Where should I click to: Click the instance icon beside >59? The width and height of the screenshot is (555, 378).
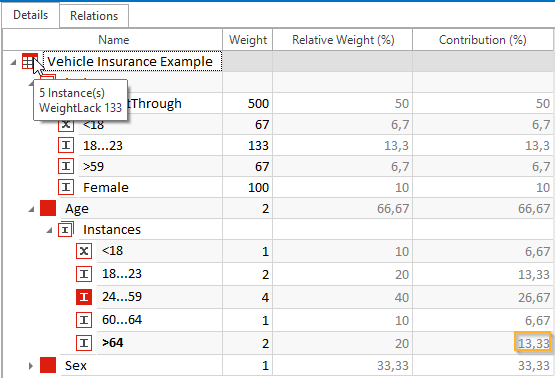pyautogui.click(x=66, y=166)
